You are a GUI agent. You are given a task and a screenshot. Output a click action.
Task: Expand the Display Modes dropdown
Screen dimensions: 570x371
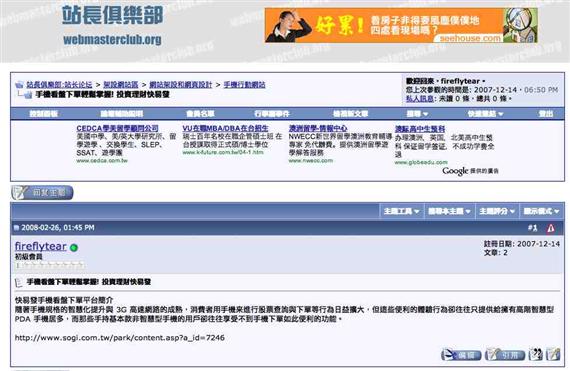(x=541, y=211)
